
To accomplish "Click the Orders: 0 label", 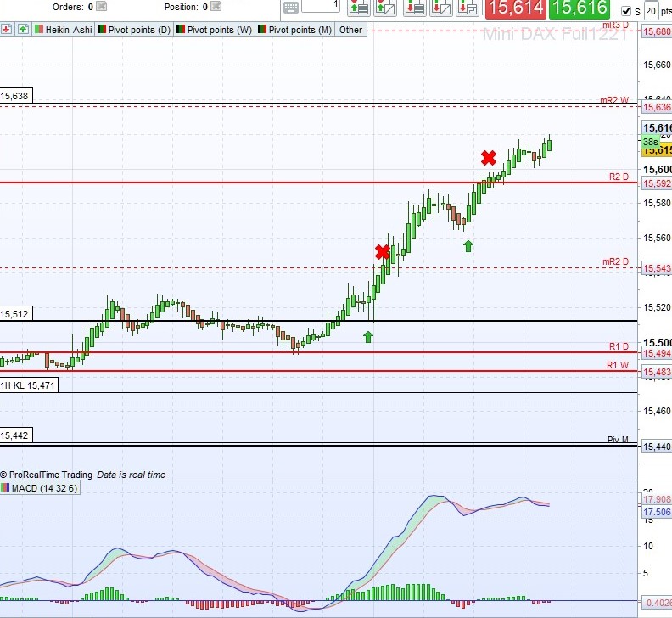I will coord(72,7).
